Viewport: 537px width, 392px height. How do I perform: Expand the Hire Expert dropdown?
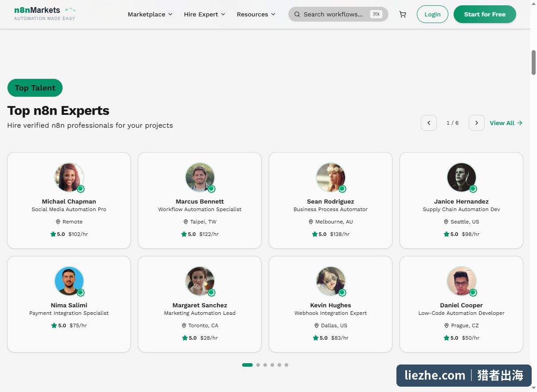204,14
